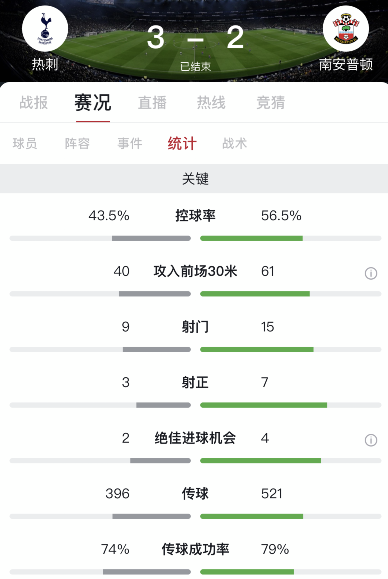Screen dimensions: 388x579
Task: Click the green 控球率 56.5% bar
Action: 251,239
